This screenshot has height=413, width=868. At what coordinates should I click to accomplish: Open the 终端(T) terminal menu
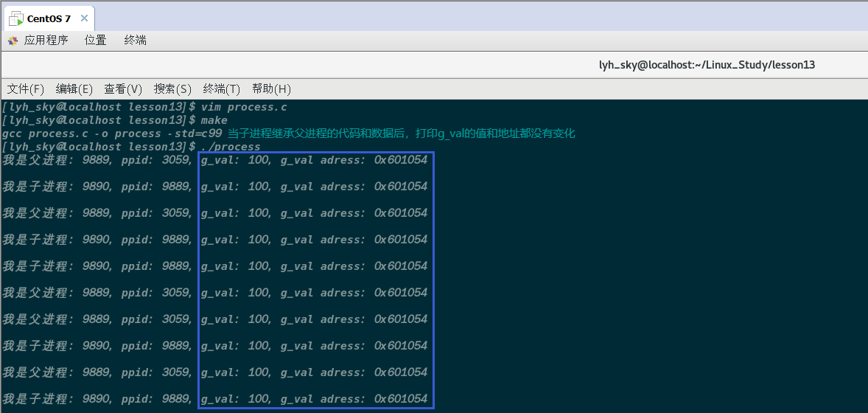222,89
